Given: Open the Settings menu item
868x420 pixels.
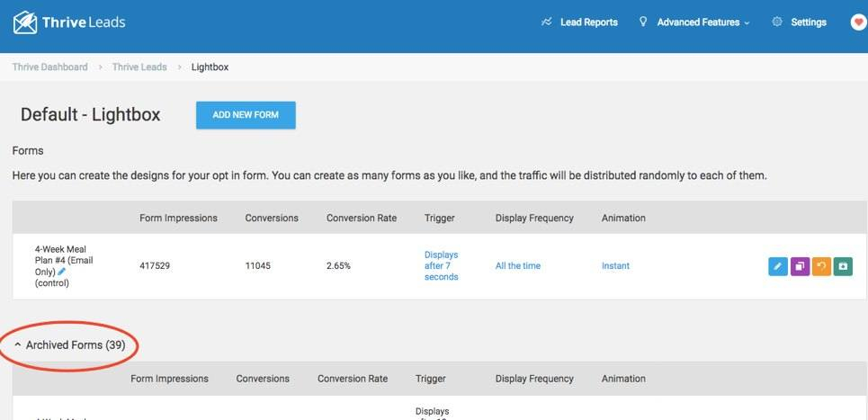Looking at the screenshot, I should click(x=809, y=22).
